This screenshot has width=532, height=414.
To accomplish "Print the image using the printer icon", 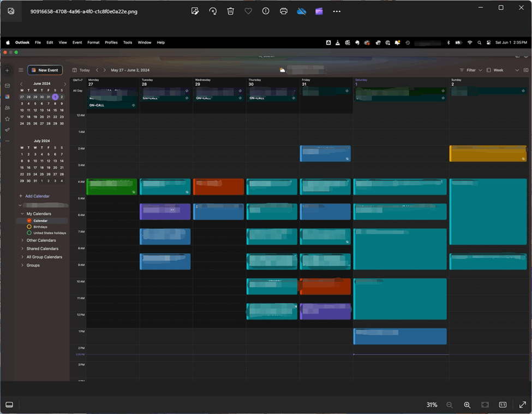I will point(284,11).
